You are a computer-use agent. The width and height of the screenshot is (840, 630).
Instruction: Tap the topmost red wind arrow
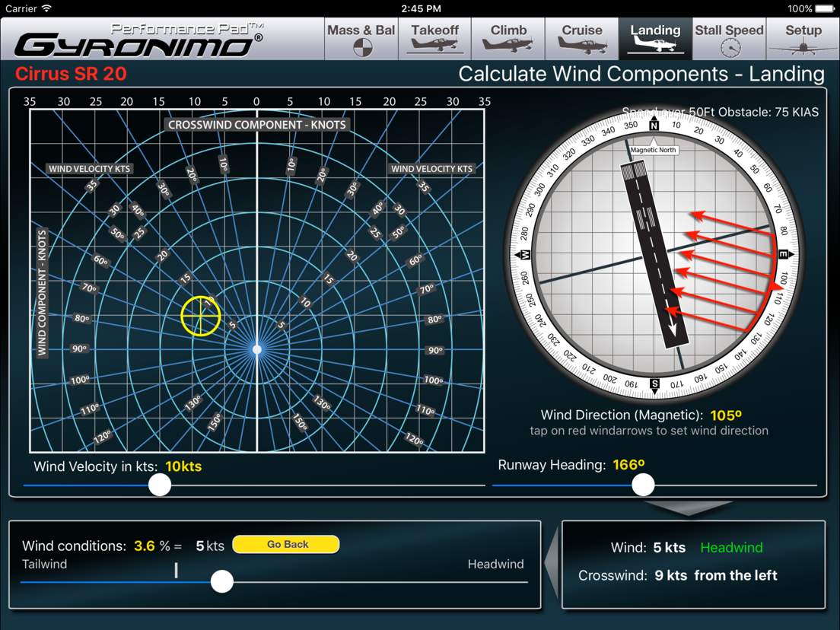[x=731, y=224]
